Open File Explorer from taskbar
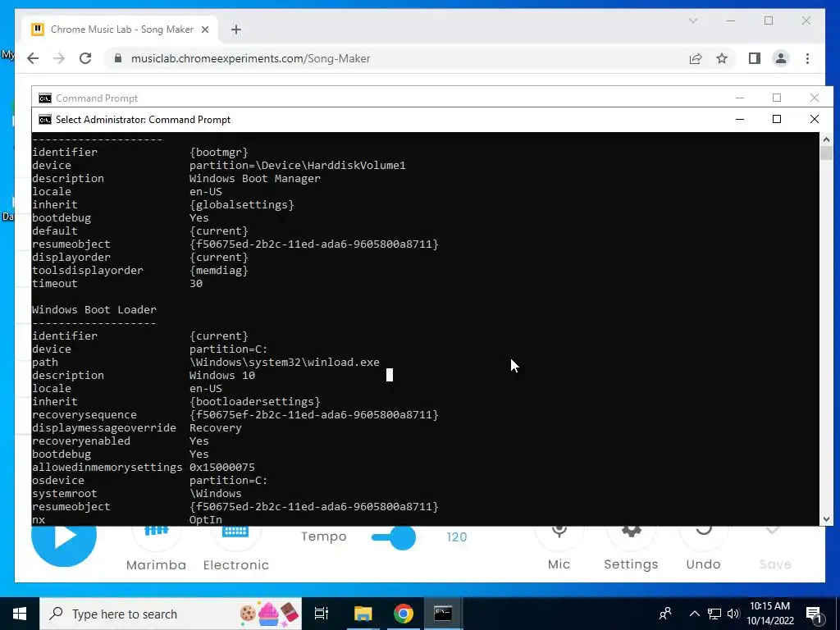 tap(363, 614)
